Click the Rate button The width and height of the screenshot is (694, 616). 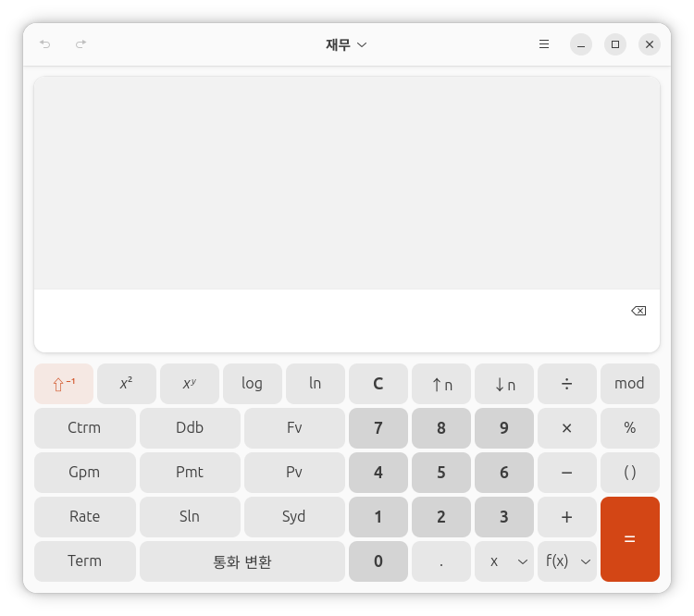pyautogui.click(x=85, y=516)
